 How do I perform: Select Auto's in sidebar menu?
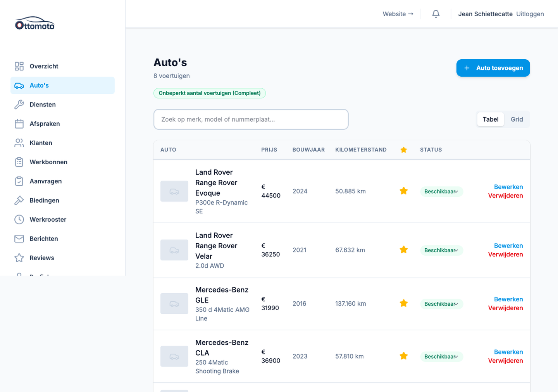pos(62,86)
